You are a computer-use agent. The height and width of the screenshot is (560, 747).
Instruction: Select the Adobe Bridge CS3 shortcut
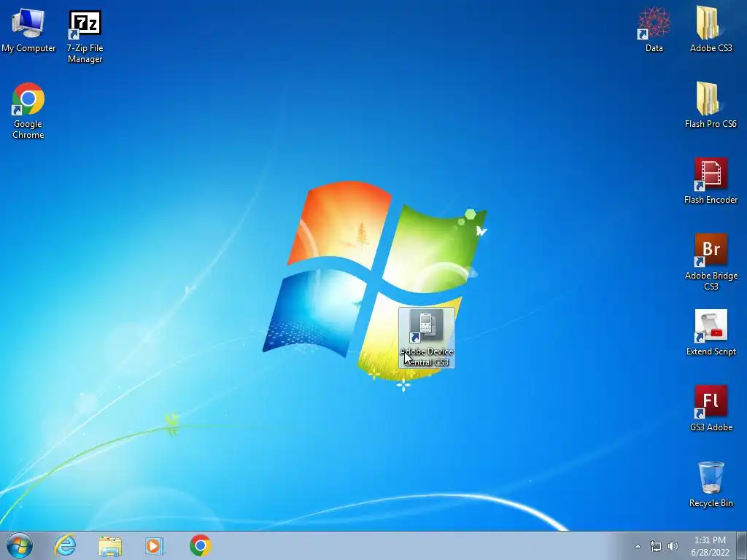coord(711,262)
